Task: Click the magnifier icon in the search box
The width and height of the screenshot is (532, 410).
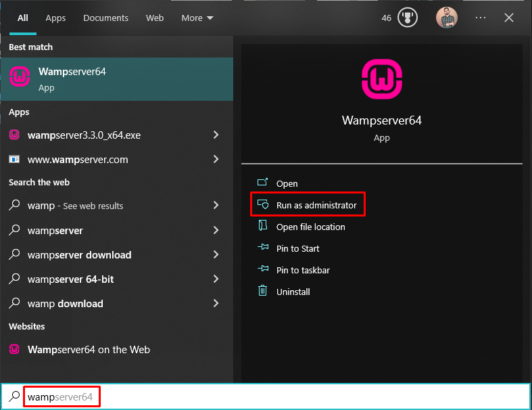Action: point(14,396)
